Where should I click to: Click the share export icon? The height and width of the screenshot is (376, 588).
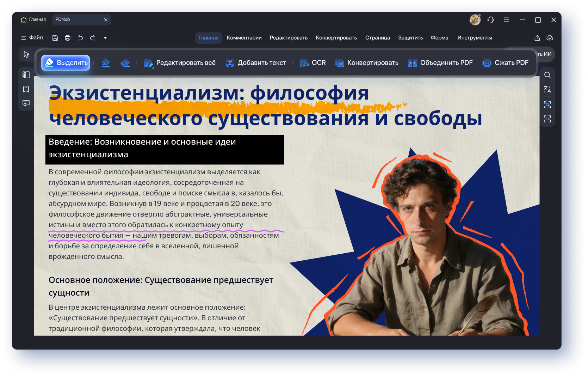click(x=537, y=38)
